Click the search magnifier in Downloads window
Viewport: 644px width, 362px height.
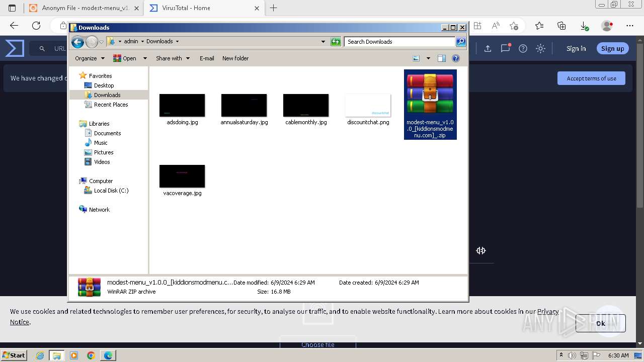460,42
